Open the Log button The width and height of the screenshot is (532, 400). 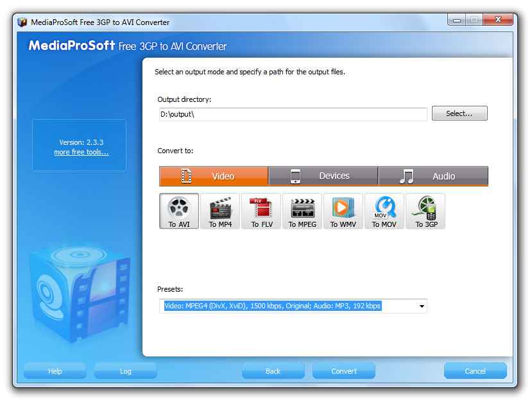tap(126, 371)
